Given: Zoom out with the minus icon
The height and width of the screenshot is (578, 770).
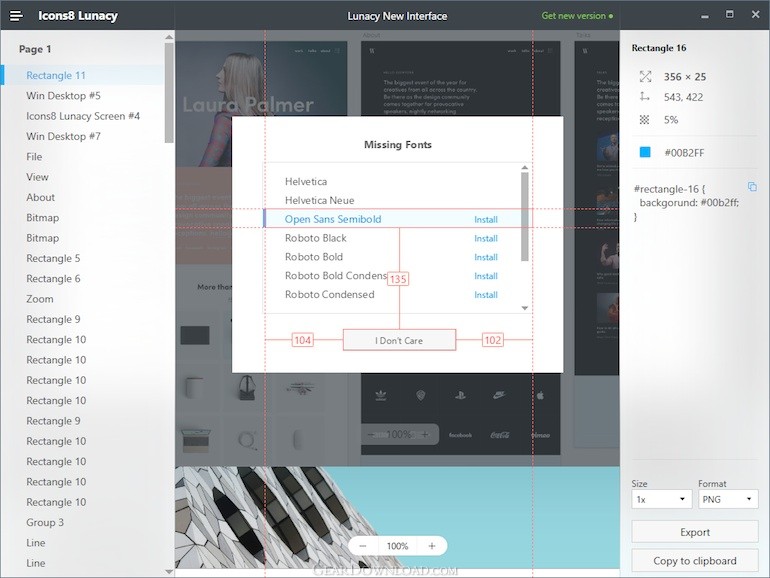Looking at the screenshot, I should (x=362, y=546).
